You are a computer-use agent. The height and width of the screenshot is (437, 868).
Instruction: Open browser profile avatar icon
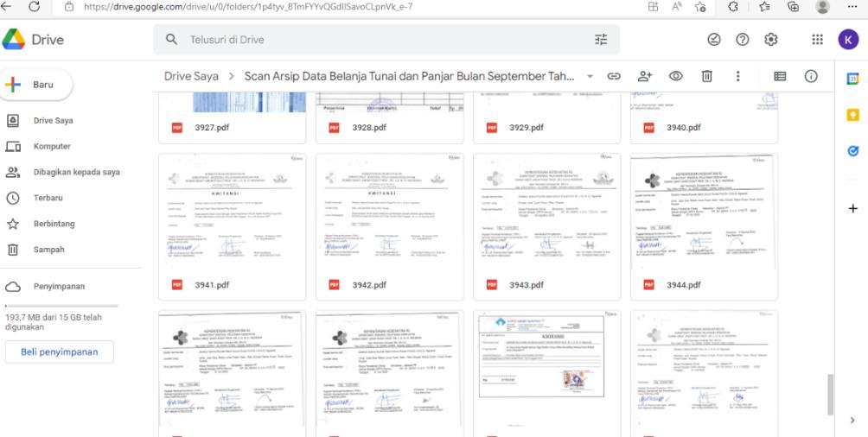click(822, 7)
